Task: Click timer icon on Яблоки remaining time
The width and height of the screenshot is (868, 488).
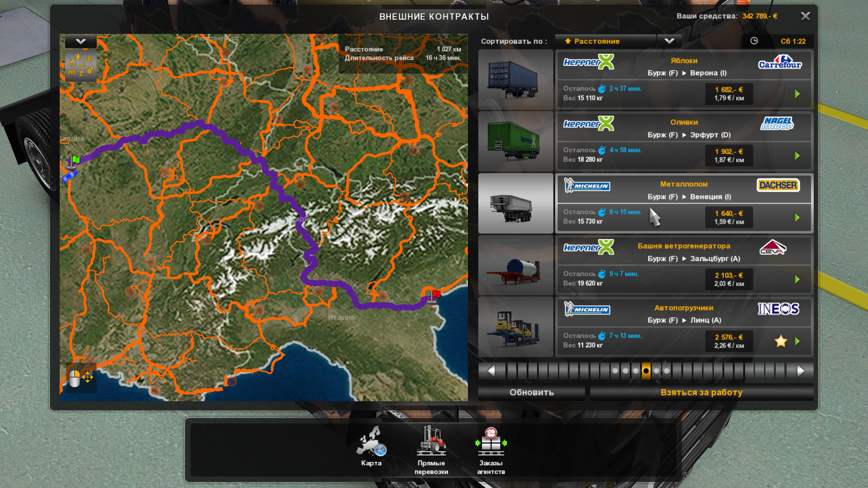Action: point(602,89)
